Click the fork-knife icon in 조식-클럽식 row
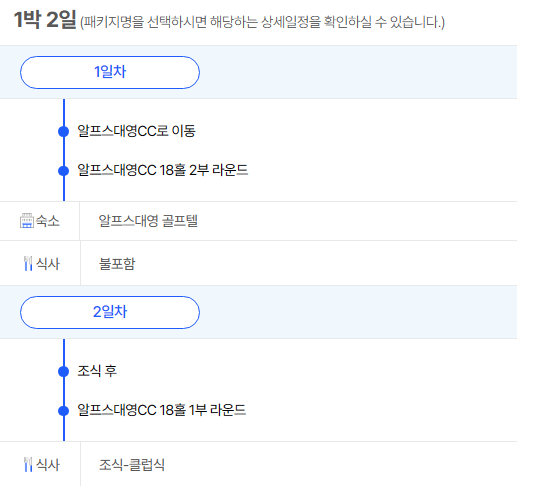Viewport: 535px width, 495px height. click(x=28, y=465)
